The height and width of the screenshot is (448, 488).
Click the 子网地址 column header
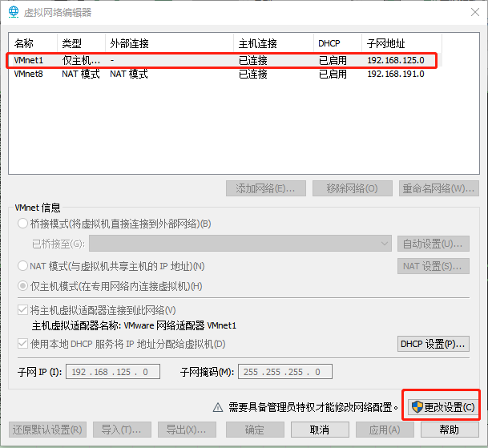point(401,43)
